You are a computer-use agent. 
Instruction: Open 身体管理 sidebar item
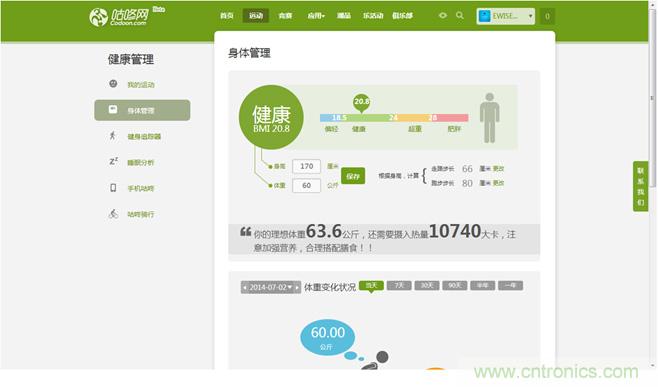click(x=142, y=110)
